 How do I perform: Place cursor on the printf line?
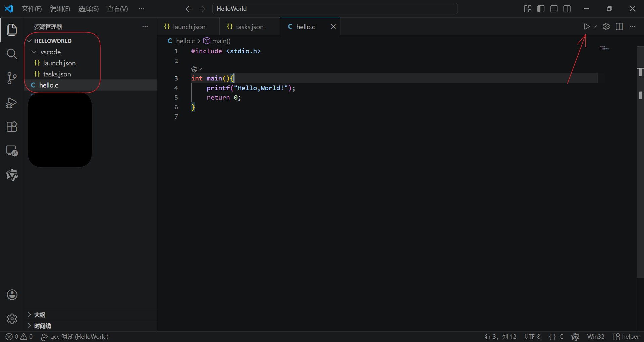[x=251, y=88]
